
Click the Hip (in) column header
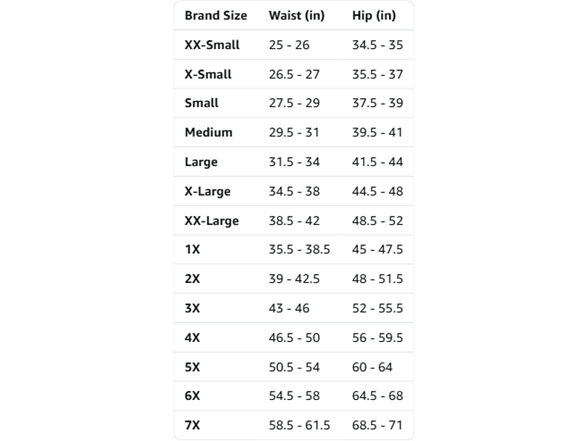374,15
